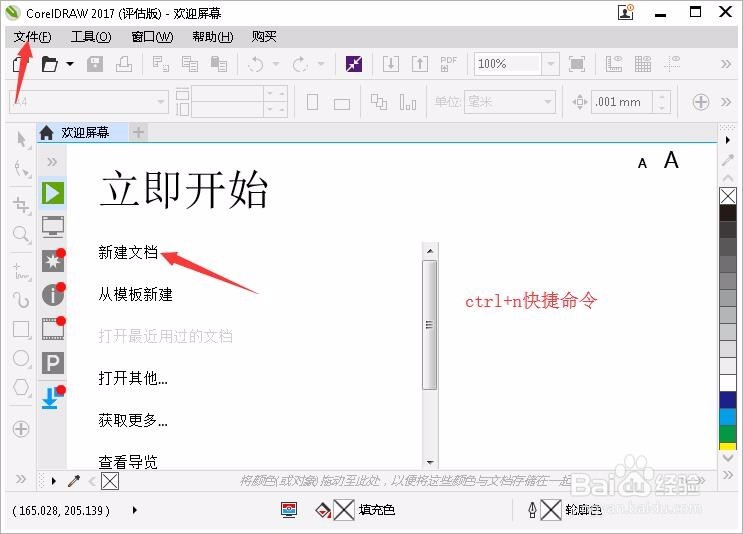
Task: Open the green Get Started play icon
Action: tap(53, 193)
